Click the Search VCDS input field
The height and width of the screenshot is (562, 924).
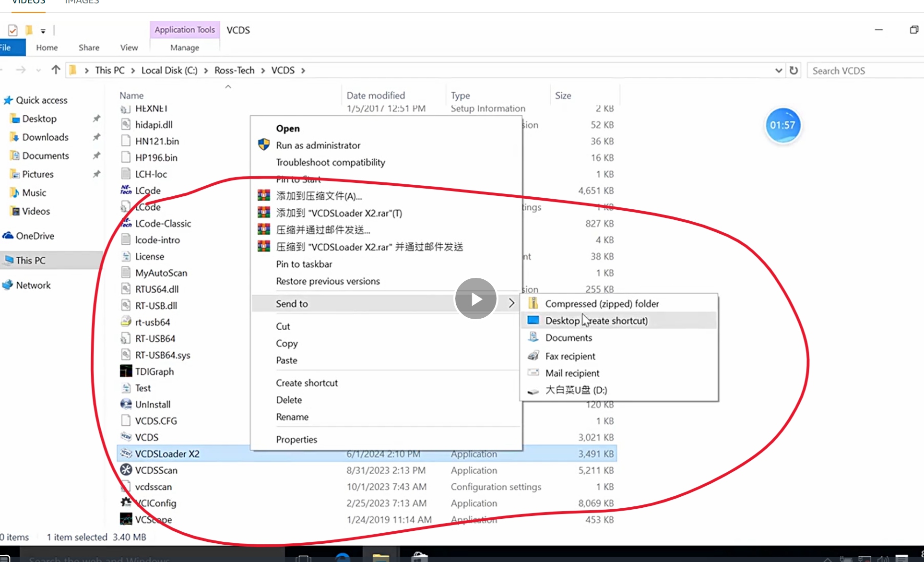tap(865, 71)
